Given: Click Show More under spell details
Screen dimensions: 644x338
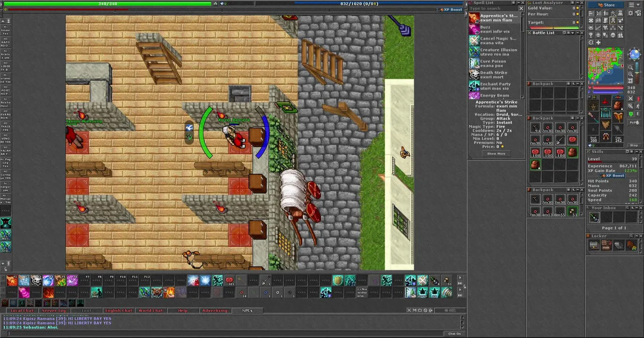Looking at the screenshot, I should coord(496,154).
